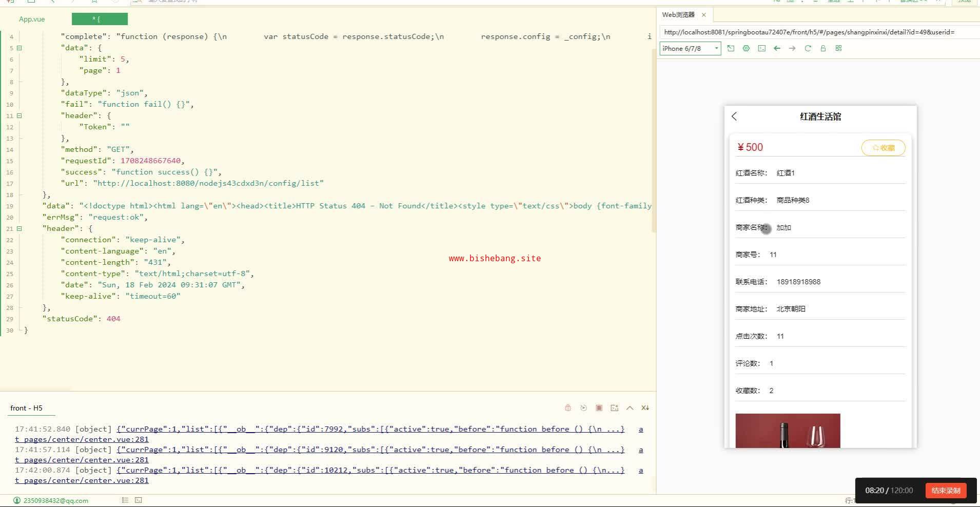Click the red wine product thumbnail
The width and height of the screenshot is (980, 507).
(788, 431)
